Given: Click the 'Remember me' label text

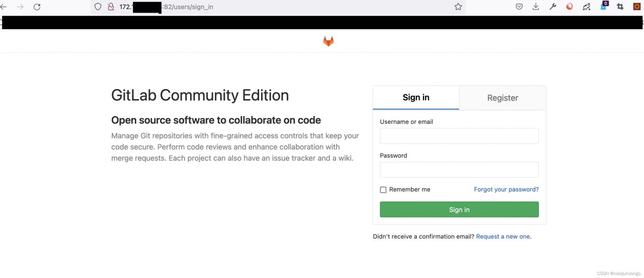Looking at the screenshot, I should 410,190.
